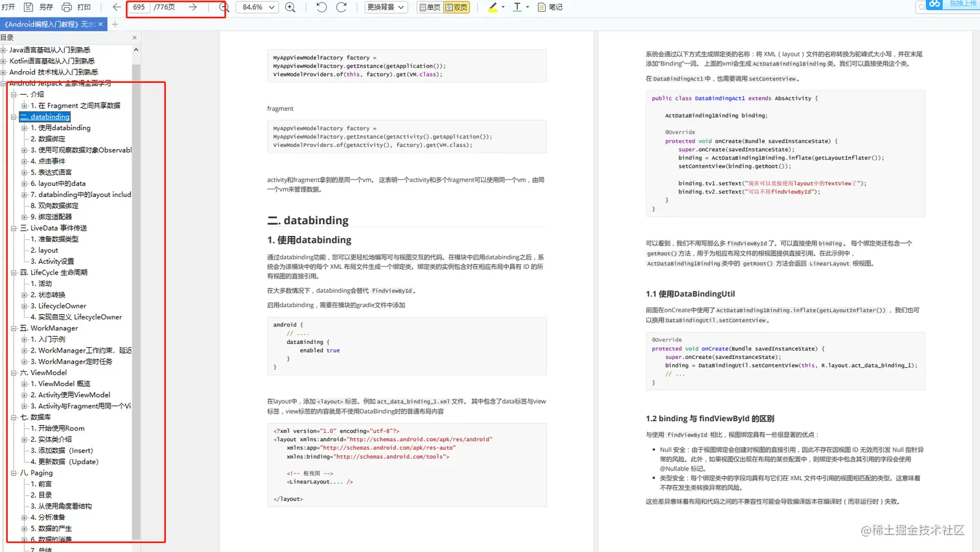Screen dimensions: 980x552
Task: Select the highlighter pen tool
Action: tap(493, 7)
